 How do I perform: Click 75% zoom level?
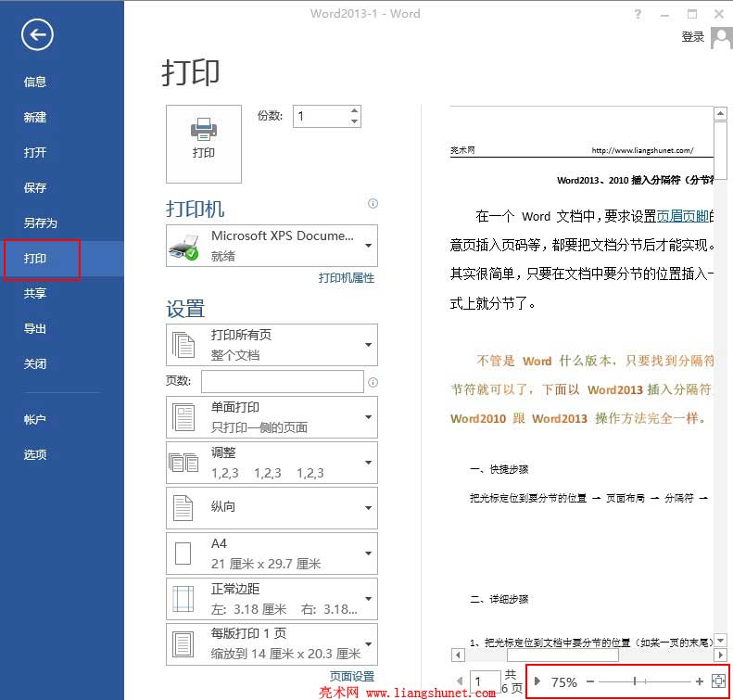coord(563,682)
